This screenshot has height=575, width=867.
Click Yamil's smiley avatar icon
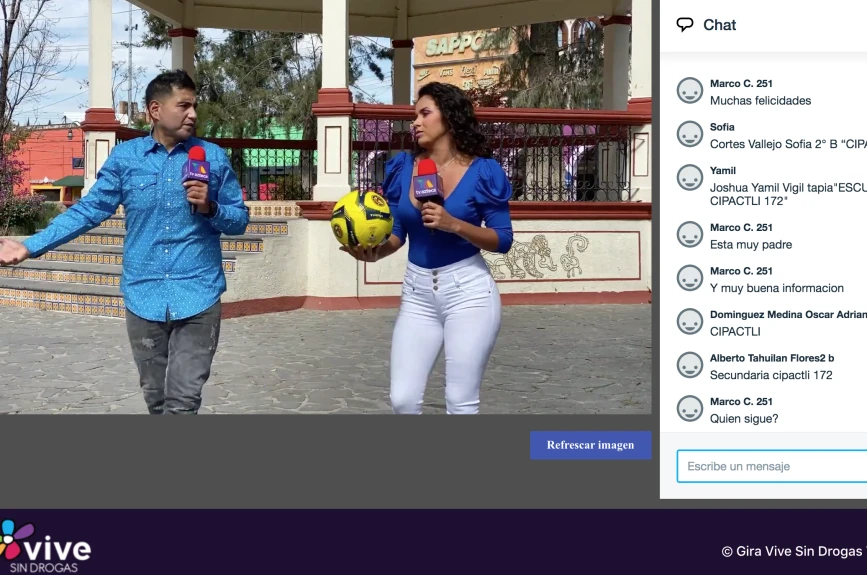click(690, 178)
